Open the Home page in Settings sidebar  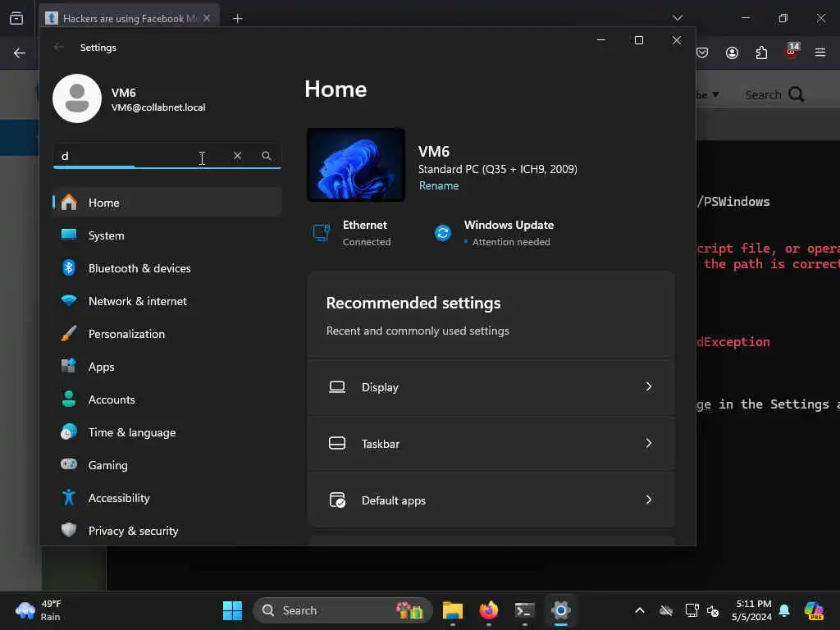(x=167, y=203)
